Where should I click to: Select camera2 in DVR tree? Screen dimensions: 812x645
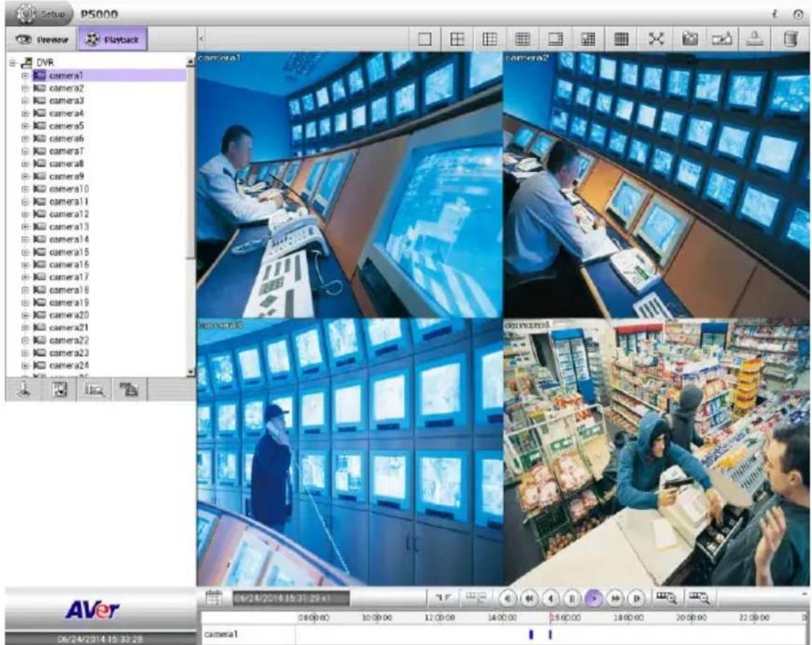66,88
